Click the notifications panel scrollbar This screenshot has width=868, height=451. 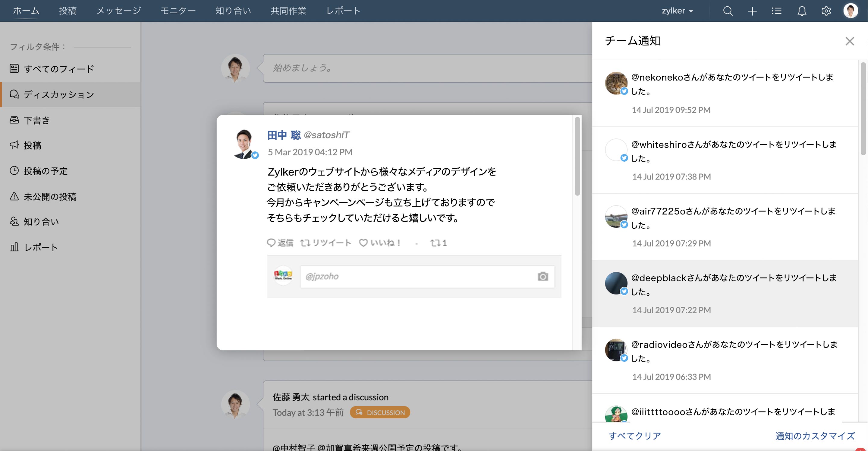point(863,109)
